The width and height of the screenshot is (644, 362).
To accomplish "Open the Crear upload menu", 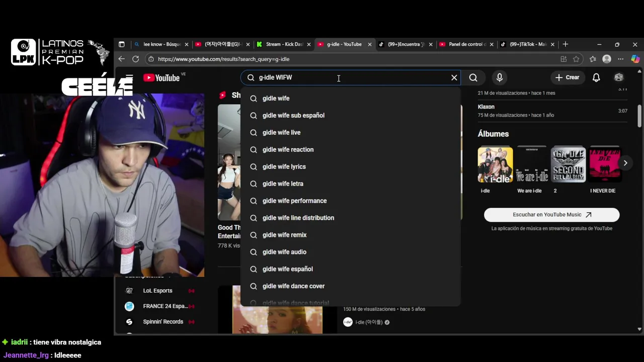I will [568, 77].
